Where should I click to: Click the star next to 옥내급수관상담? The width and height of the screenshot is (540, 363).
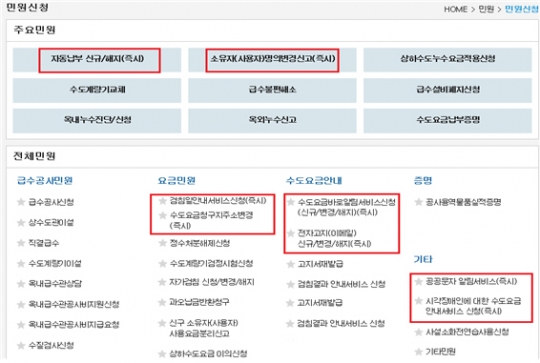click(x=21, y=284)
